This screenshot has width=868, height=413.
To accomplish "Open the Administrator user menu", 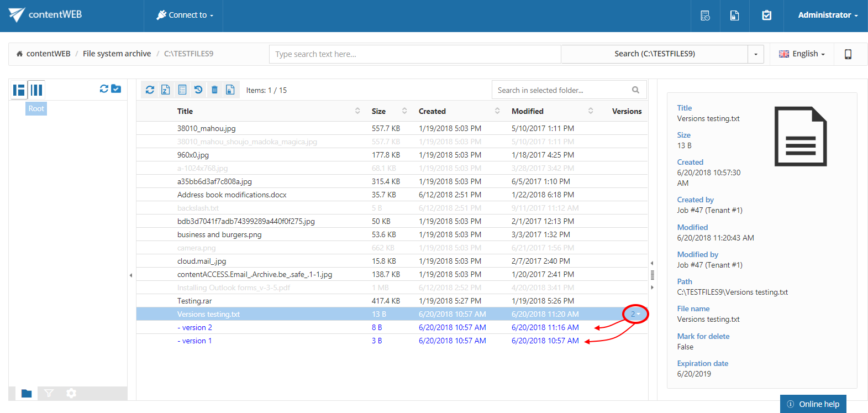I will pos(828,15).
